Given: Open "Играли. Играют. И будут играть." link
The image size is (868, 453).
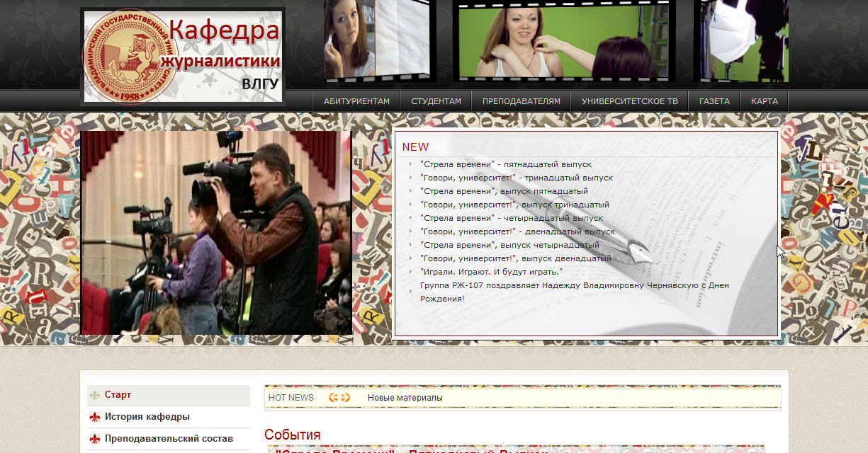Looking at the screenshot, I should pyautogui.click(x=490, y=272).
